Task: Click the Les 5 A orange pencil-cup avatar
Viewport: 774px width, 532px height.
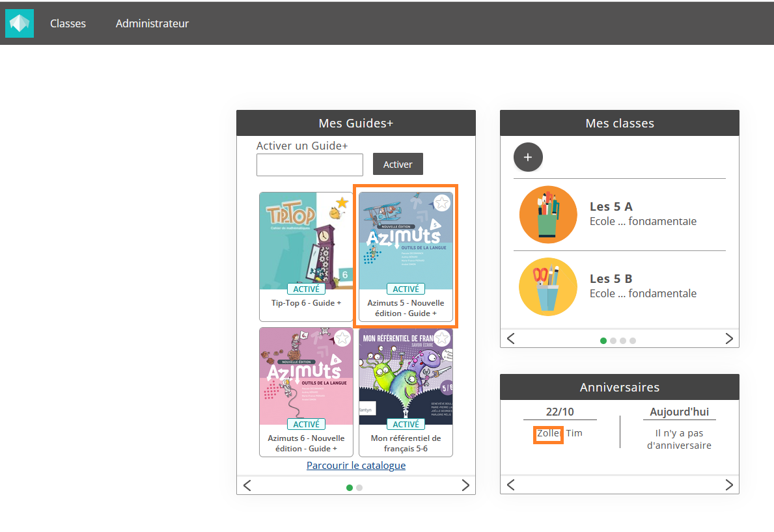Action: [x=548, y=215]
